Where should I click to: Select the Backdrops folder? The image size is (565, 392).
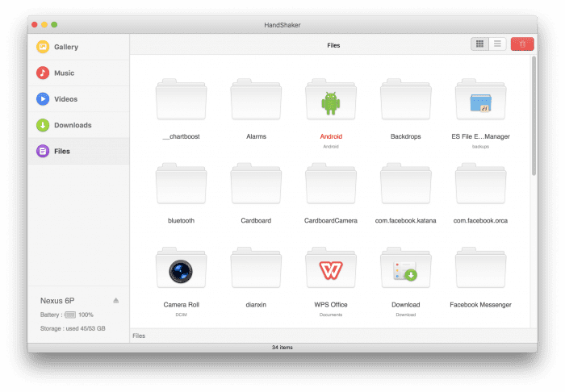click(406, 102)
